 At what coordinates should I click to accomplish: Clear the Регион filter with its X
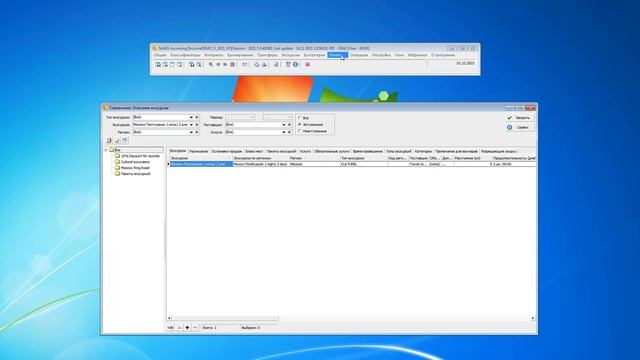[197, 132]
